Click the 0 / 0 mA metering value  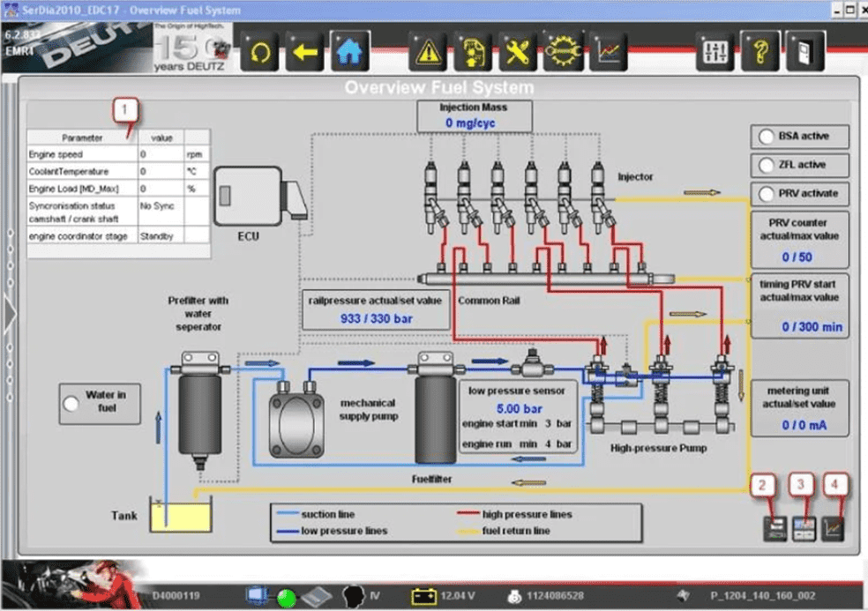(804, 425)
